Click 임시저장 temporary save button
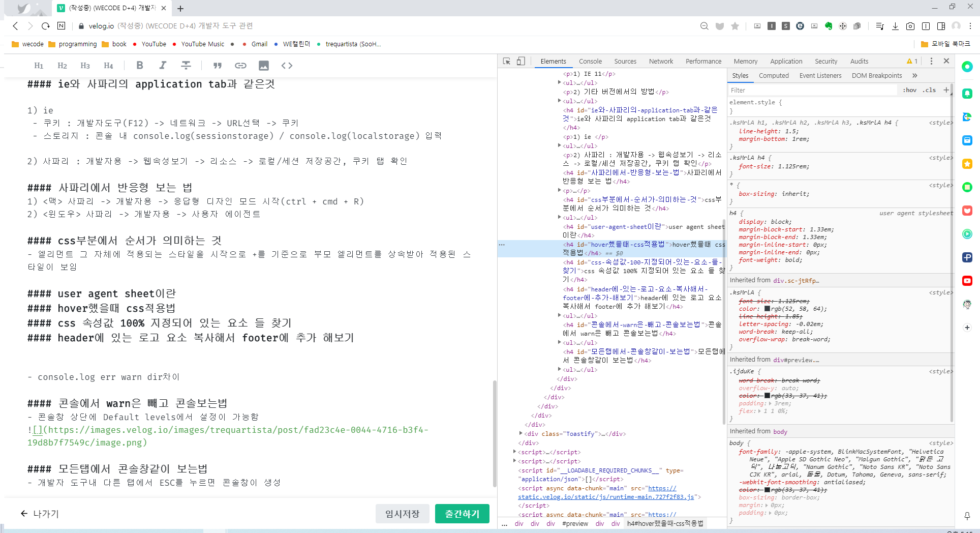 click(402, 514)
